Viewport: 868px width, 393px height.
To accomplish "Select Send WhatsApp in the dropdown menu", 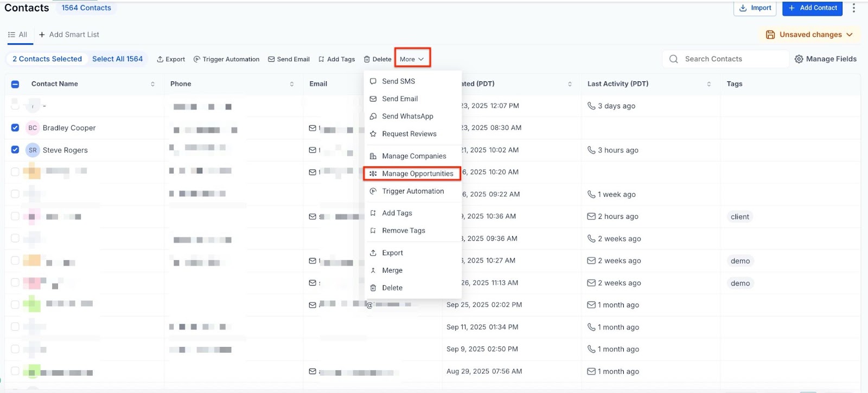I will [x=407, y=117].
